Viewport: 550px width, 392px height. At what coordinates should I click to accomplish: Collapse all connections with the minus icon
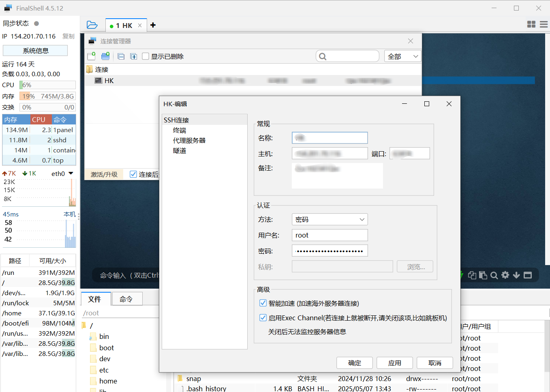(121, 56)
